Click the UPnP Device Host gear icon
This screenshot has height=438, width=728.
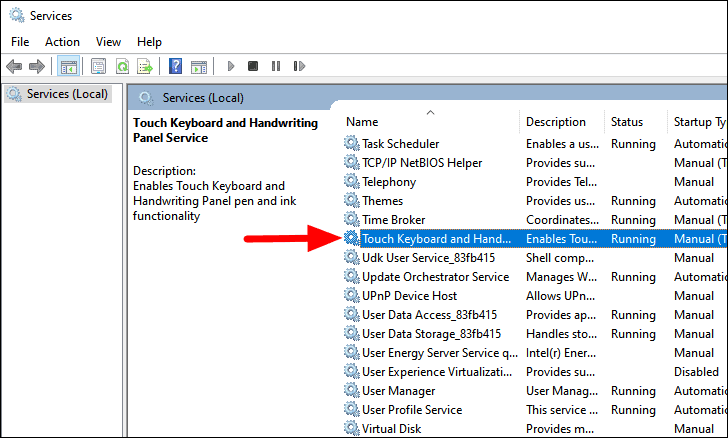pos(351,296)
